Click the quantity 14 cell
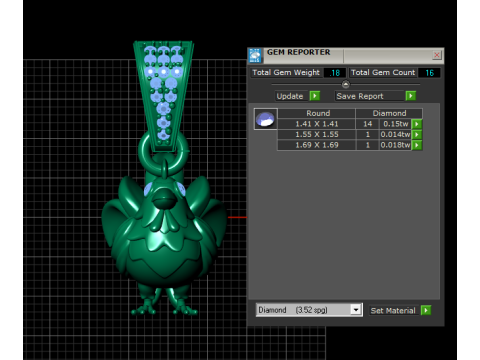This screenshot has width=480, height=360. point(367,124)
